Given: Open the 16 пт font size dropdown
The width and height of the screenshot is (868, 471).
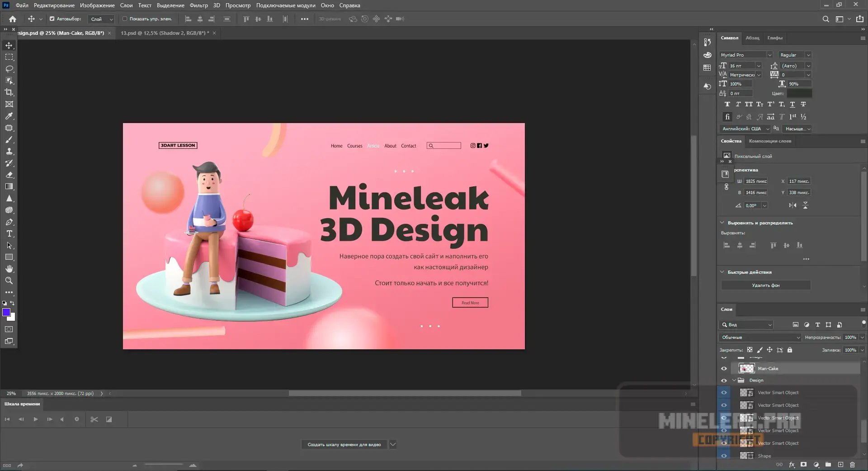Looking at the screenshot, I should 759,66.
